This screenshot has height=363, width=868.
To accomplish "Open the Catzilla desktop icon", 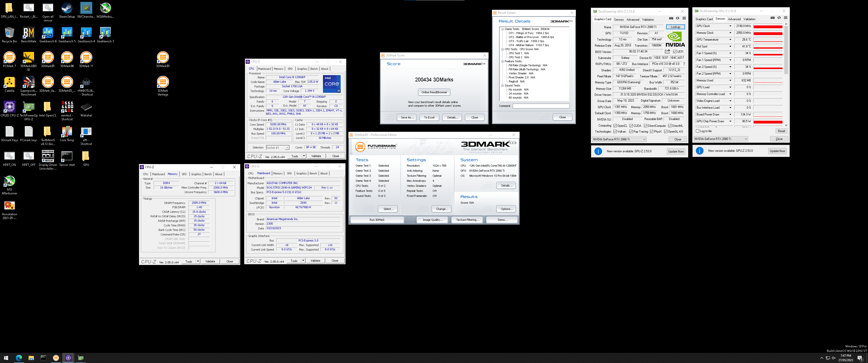I will point(9,84).
